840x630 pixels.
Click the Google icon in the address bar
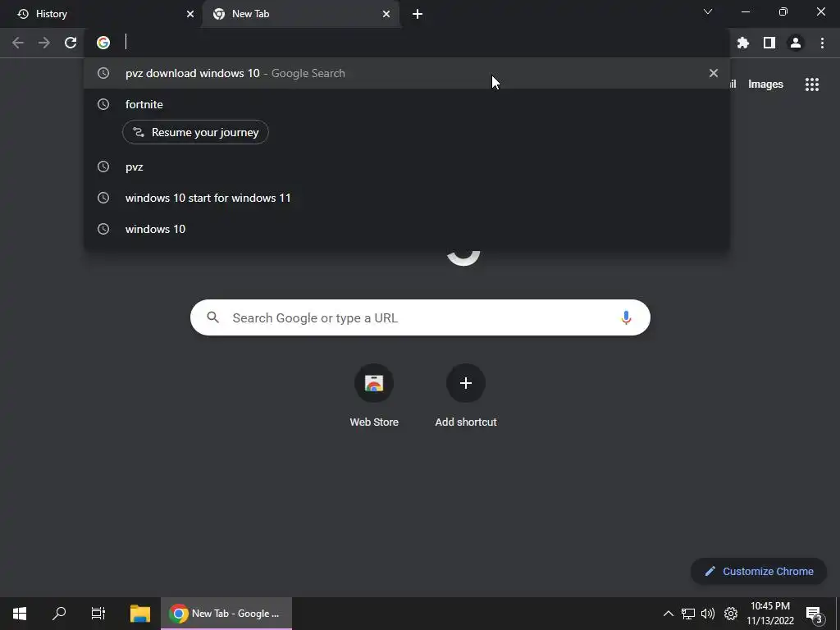click(x=103, y=43)
